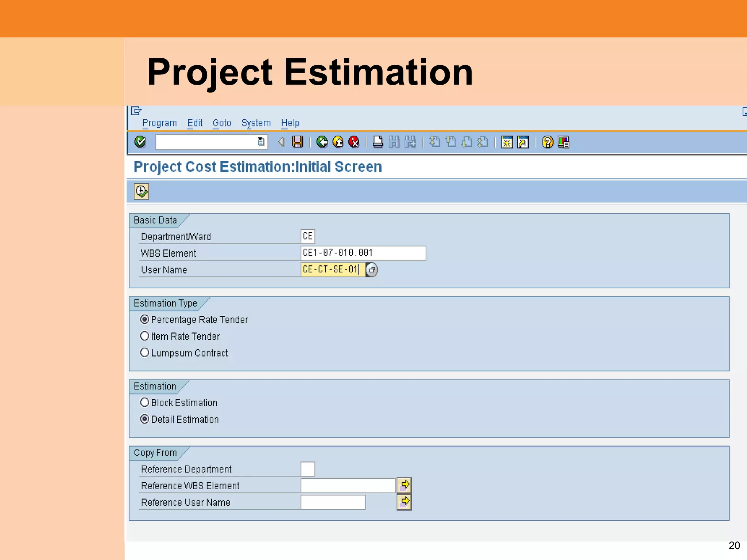Image resolution: width=747 pixels, height=560 pixels.
Task: Click the Department/Ward input field
Action: [x=308, y=236]
